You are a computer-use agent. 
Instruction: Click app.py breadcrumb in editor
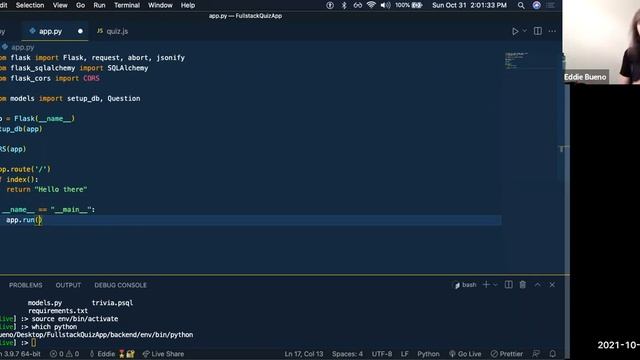[x=19, y=47]
